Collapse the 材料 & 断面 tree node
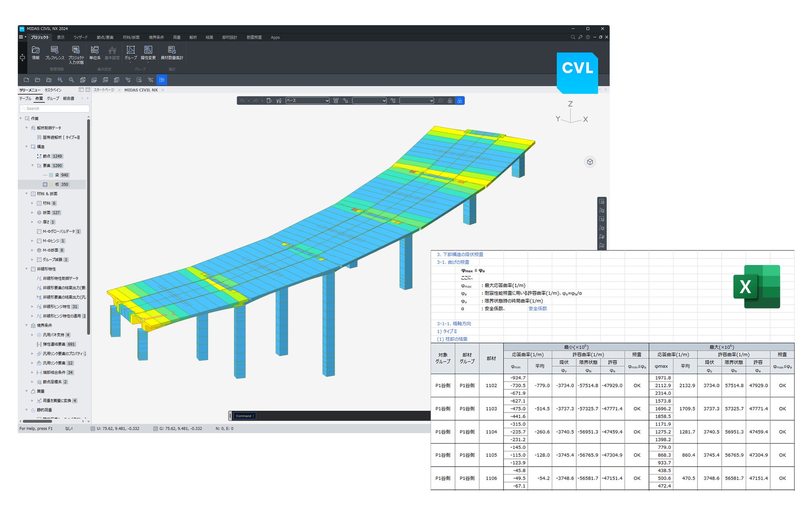 [x=27, y=194]
